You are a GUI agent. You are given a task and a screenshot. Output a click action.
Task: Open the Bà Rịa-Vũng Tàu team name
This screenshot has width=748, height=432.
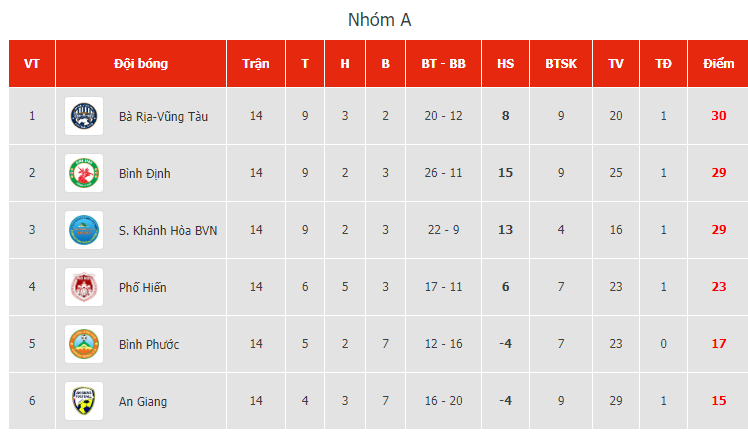(163, 116)
